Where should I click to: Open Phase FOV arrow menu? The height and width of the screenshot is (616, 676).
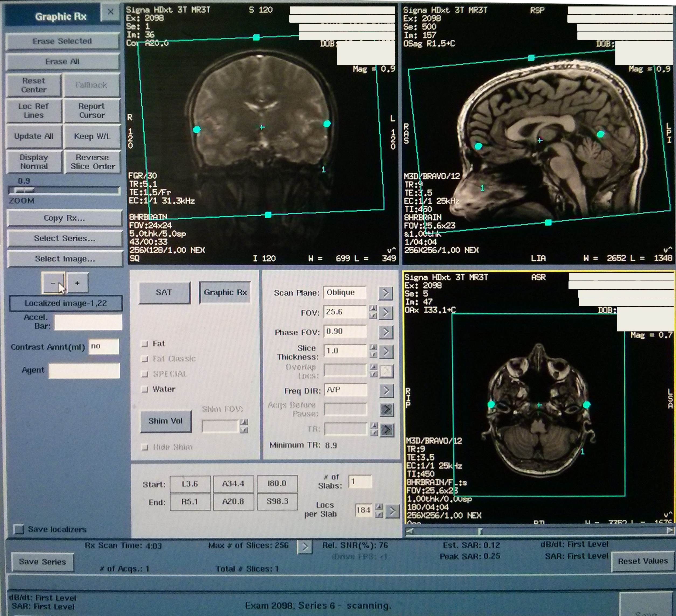pyautogui.click(x=386, y=332)
